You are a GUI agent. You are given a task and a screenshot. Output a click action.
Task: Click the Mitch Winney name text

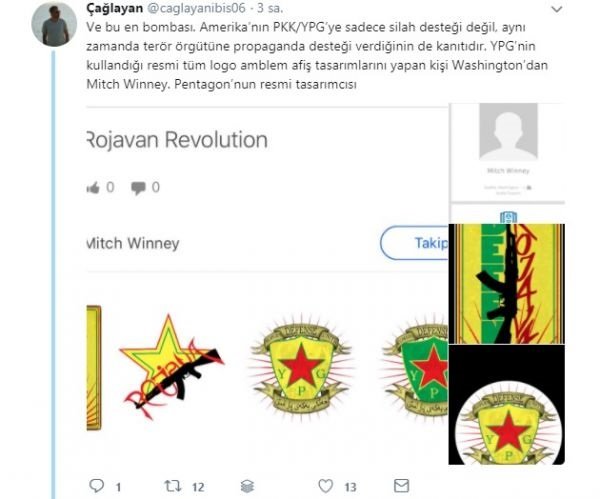click(133, 243)
